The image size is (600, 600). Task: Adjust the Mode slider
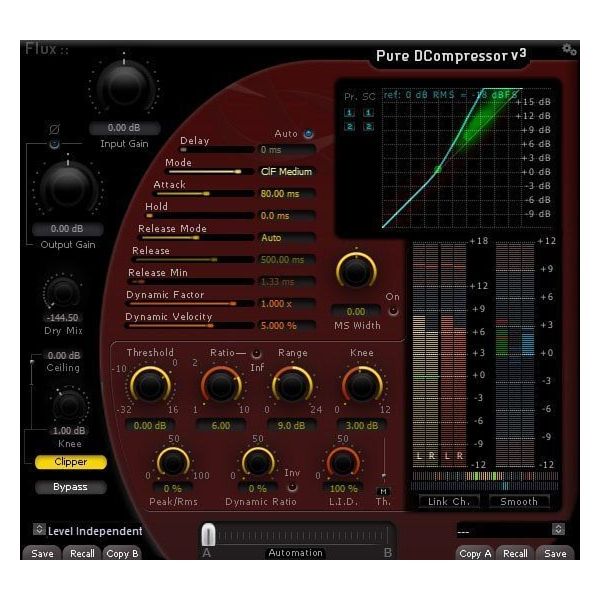click(x=212, y=172)
